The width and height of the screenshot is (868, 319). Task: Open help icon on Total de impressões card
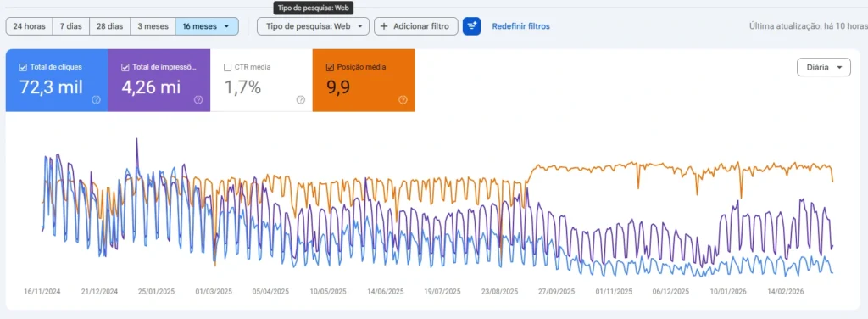tap(198, 100)
